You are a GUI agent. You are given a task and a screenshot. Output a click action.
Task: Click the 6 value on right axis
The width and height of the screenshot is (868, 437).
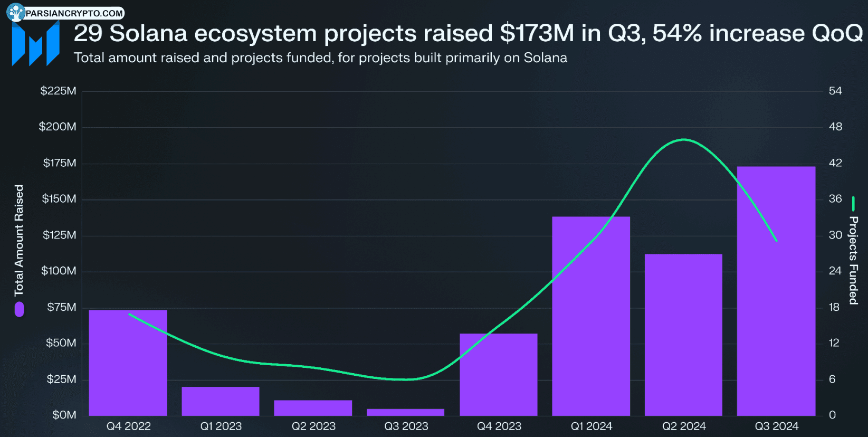832,379
